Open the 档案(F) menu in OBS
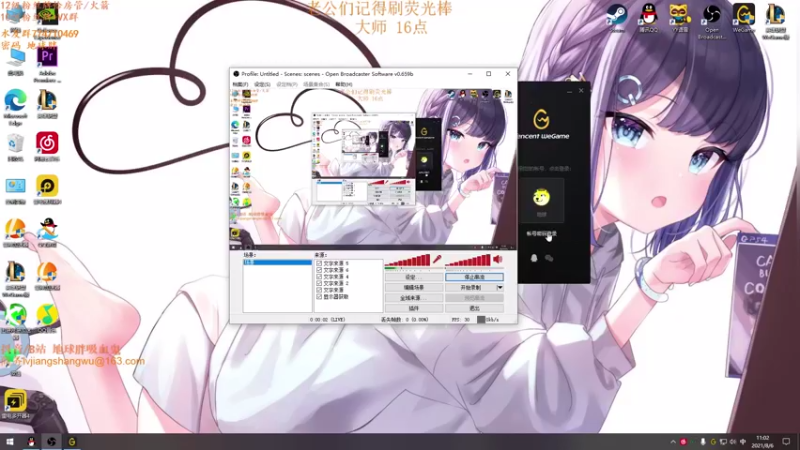The image size is (800, 450). tap(240, 85)
